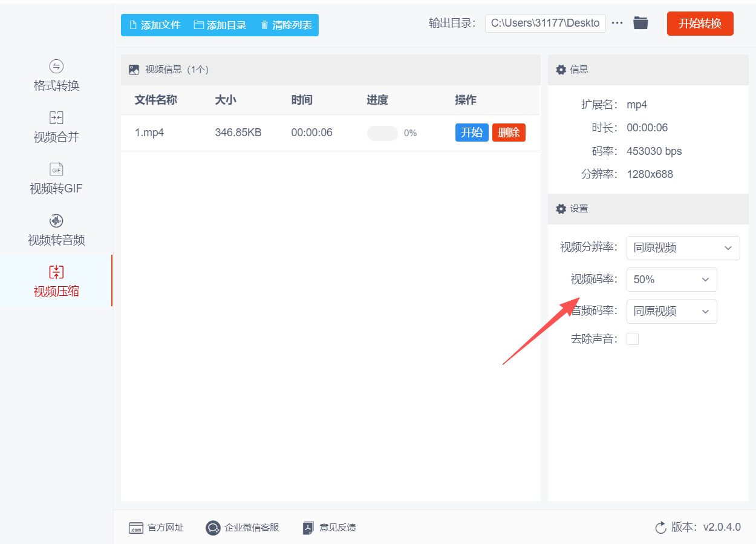This screenshot has width=756, height=544.
Task: Open the 视频码率 50% dropdown
Action: point(671,280)
